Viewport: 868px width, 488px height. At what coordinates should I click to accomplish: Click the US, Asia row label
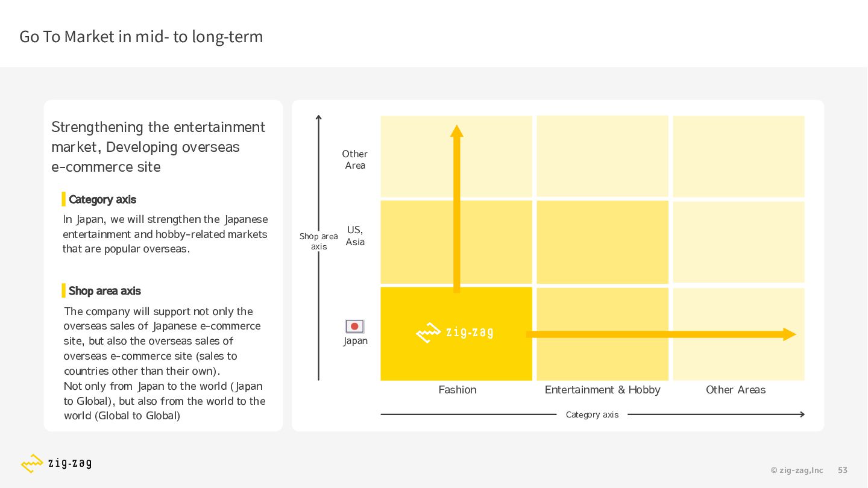355,236
